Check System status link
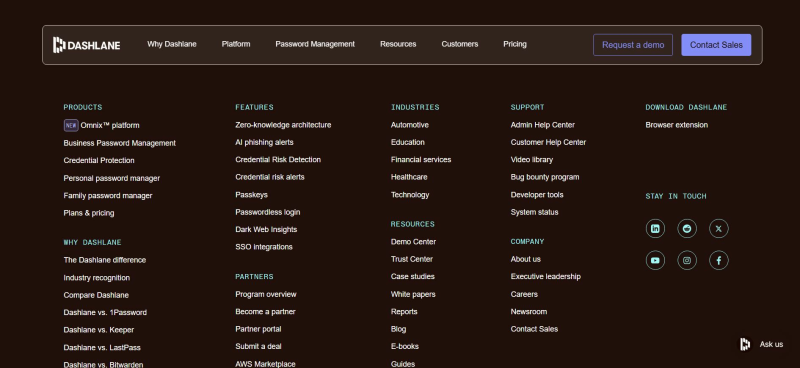This screenshot has height=368, width=800. [x=535, y=212]
